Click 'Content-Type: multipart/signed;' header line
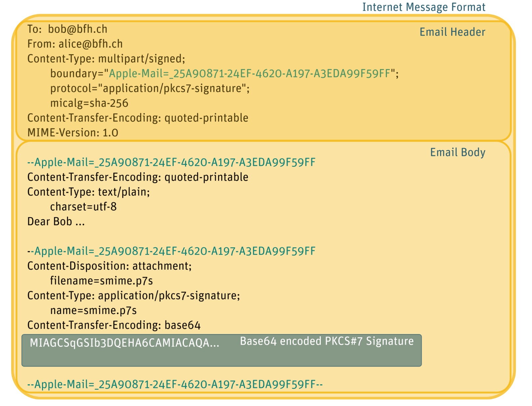This screenshot has width=532, height=406. (106, 59)
